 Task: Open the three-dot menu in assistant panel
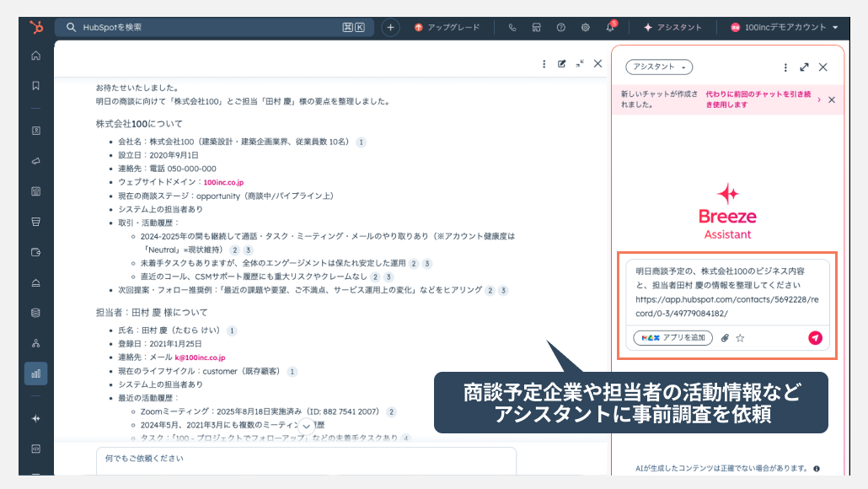785,67
